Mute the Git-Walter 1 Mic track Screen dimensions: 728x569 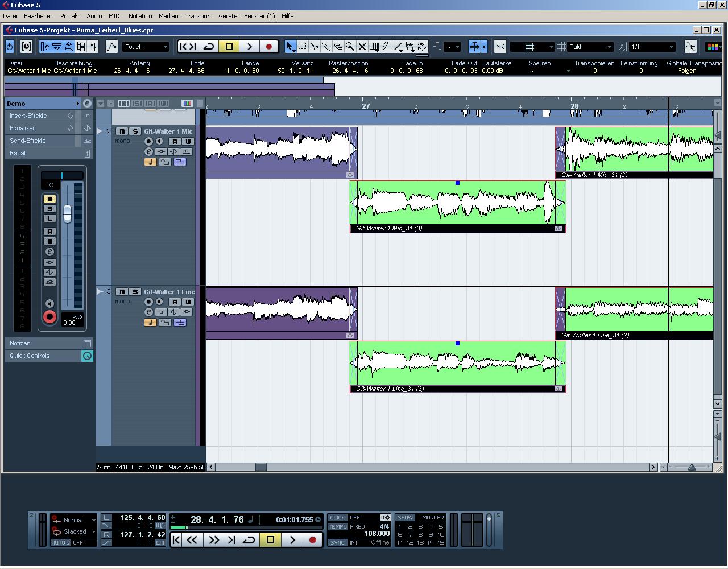point(122,131)
